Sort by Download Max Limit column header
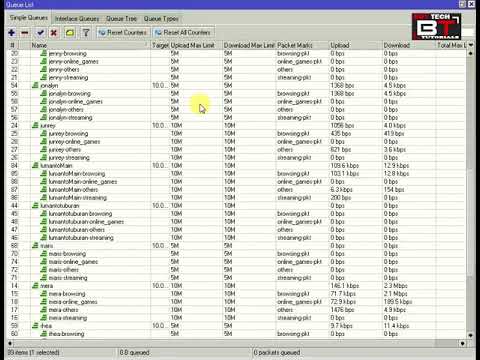480x360 pixels. (x=249, y=45)
